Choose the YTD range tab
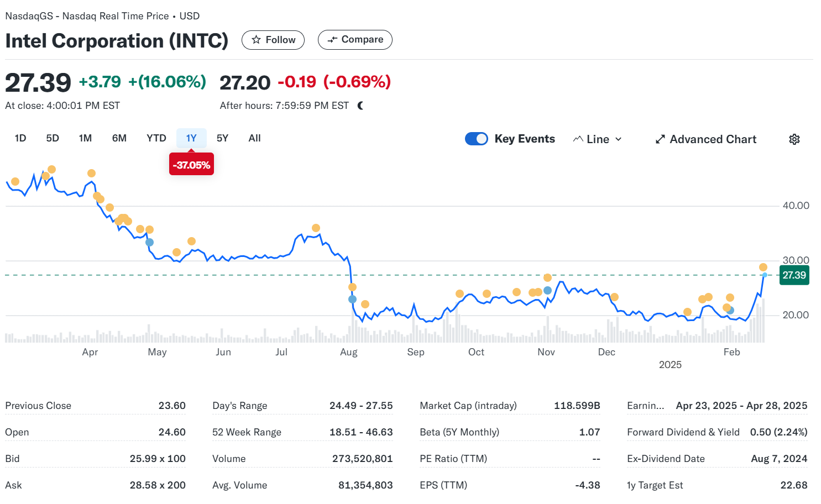This screenshot has height=504, width=821. pyautogui.click(x=156, y=138)
